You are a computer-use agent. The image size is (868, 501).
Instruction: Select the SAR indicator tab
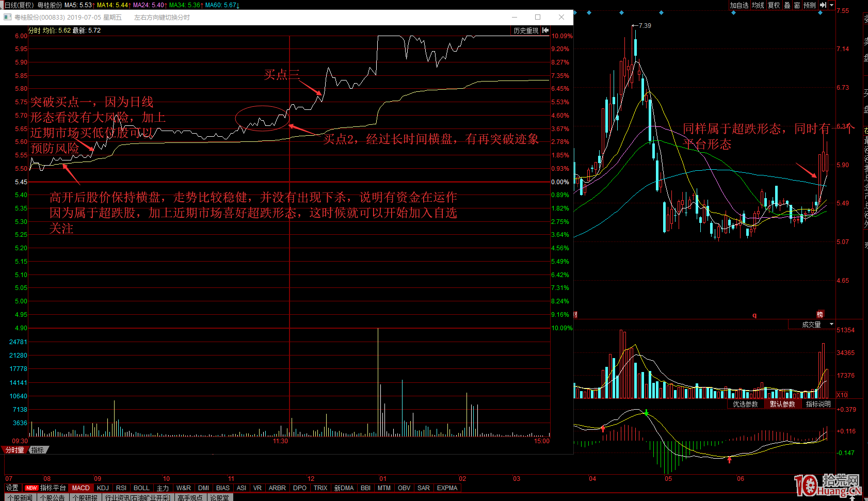point(423,488)
